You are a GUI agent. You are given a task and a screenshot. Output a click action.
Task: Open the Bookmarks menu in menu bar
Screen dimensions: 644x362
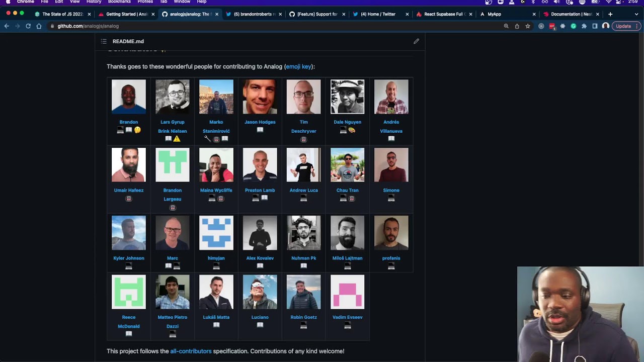[119, 2]
